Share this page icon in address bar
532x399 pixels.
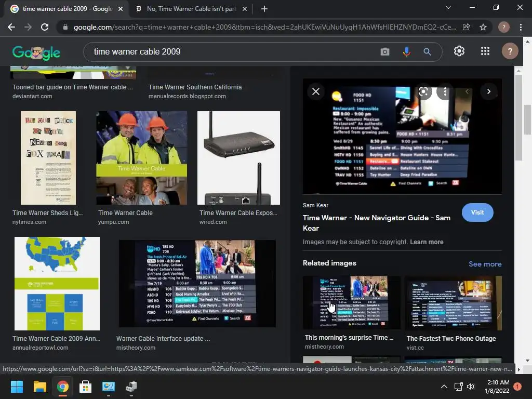click(x=467, y=27)
